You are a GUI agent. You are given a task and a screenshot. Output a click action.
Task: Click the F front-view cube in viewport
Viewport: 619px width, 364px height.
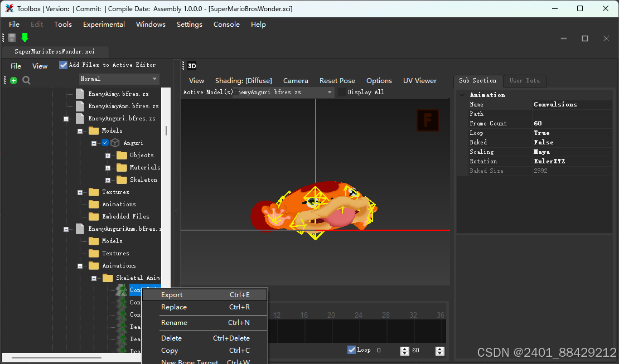tap(428, 120)
